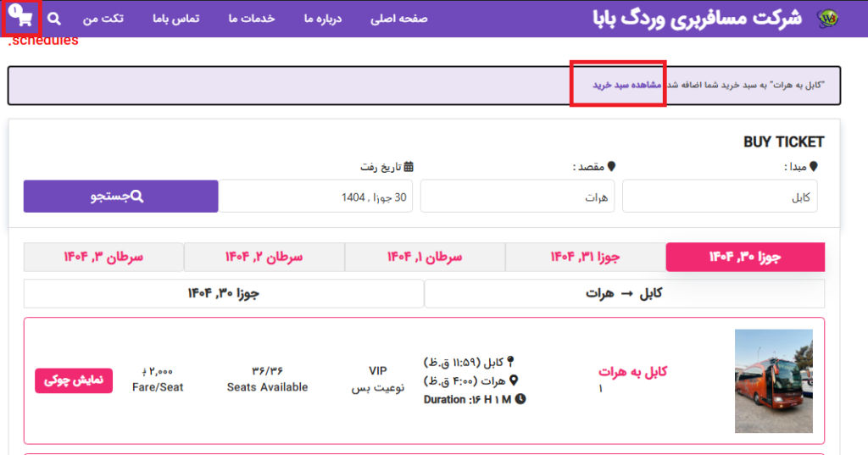Switch to the سرطان 3, 1404 date tab
Screen dimensions: 868x455
point(103,257)
